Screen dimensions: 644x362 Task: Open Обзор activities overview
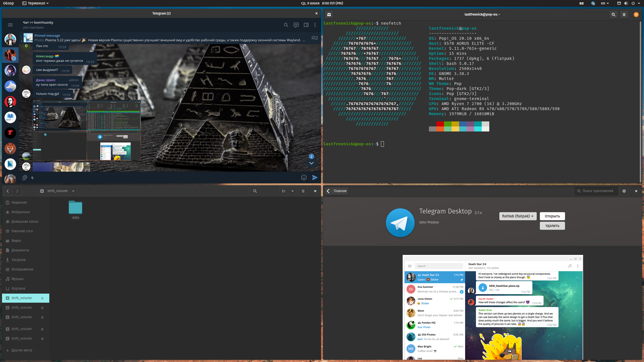8,3
